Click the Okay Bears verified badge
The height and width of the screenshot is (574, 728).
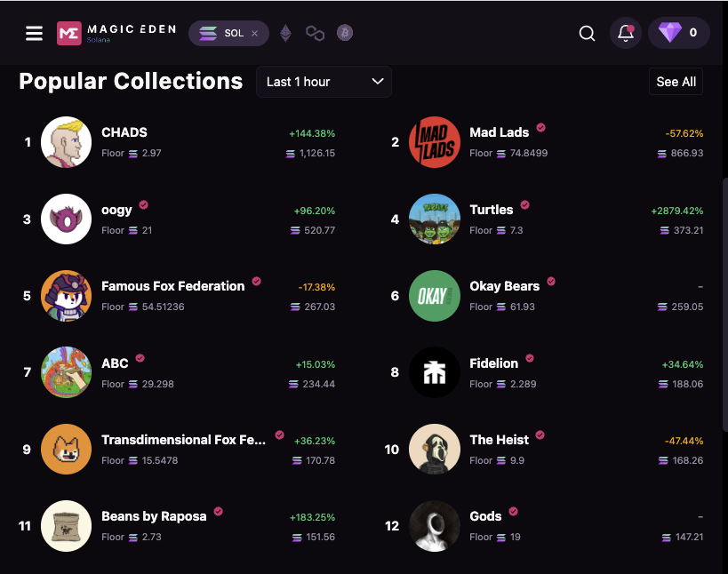coord(551,281)
